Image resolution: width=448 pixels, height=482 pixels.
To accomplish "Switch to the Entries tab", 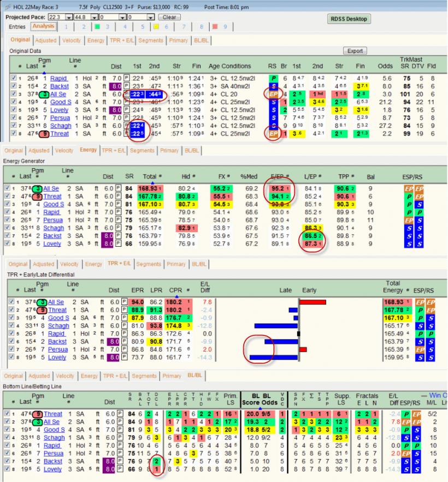I will click(17, 27).
